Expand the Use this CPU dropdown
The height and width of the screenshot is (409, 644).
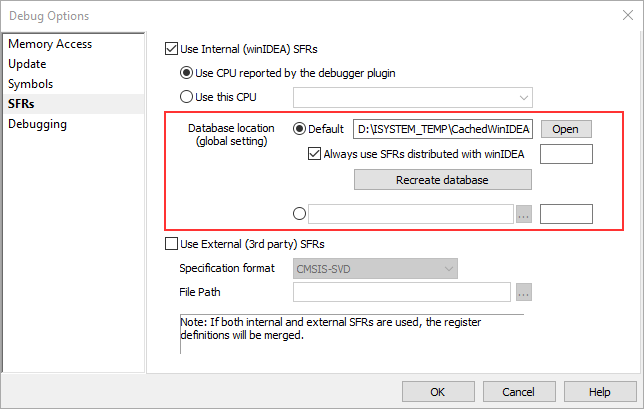click(413, 97)
